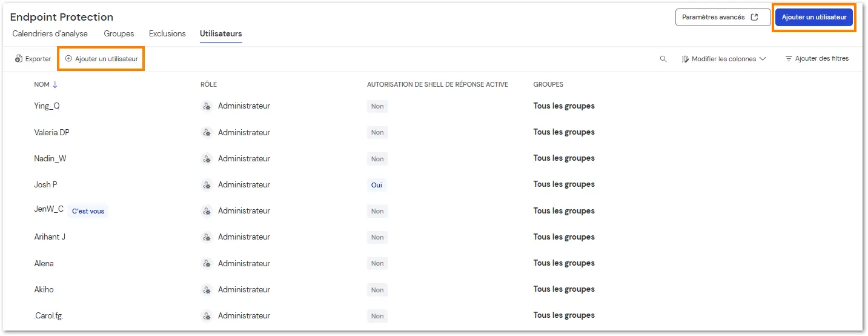Click the NOM column sort arrow
The image size is (868, 336).
pyautogui.click(x=55, y=84)
